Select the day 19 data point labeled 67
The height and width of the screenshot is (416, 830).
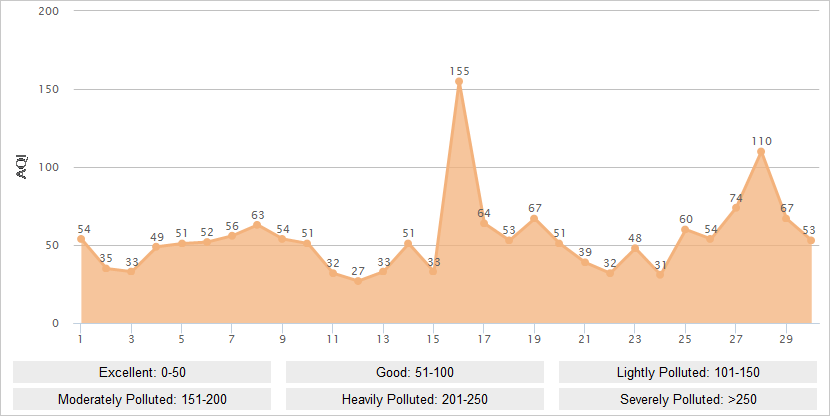(x=534, y=219)
